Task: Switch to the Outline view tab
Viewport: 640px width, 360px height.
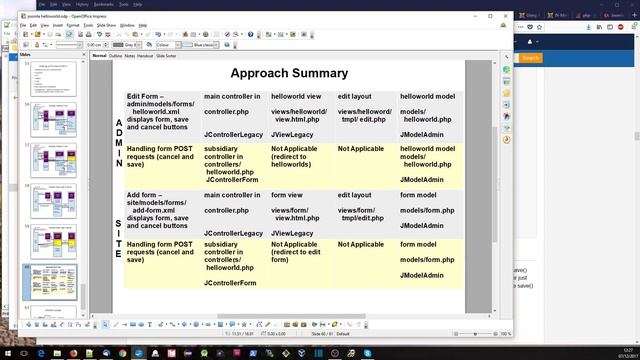Action: (x=116, y=56)
